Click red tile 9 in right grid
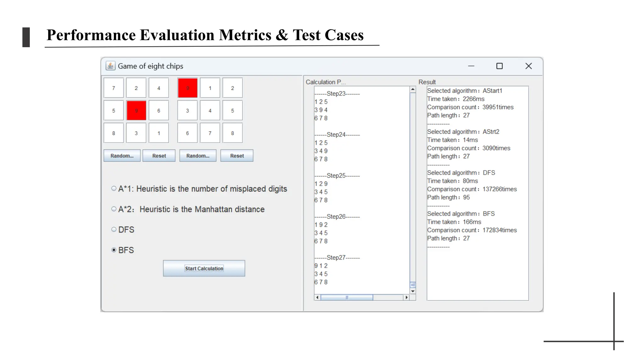Screen dimensions: 644x362 tap(187, 88)
